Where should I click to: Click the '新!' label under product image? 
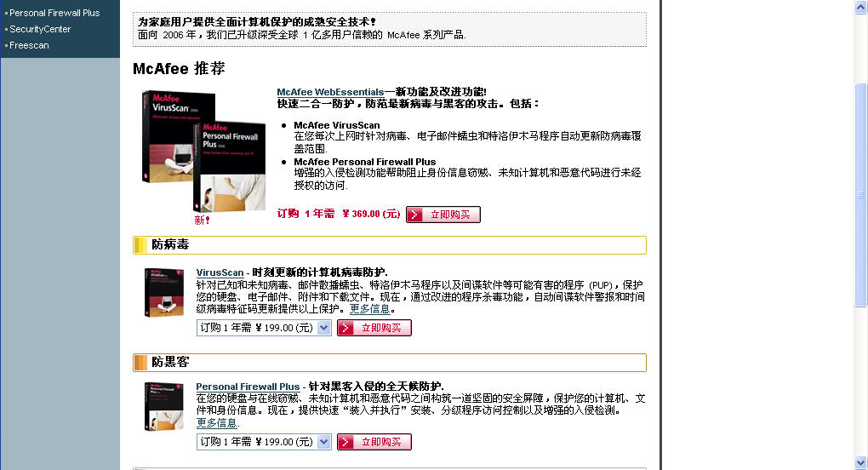202,221
